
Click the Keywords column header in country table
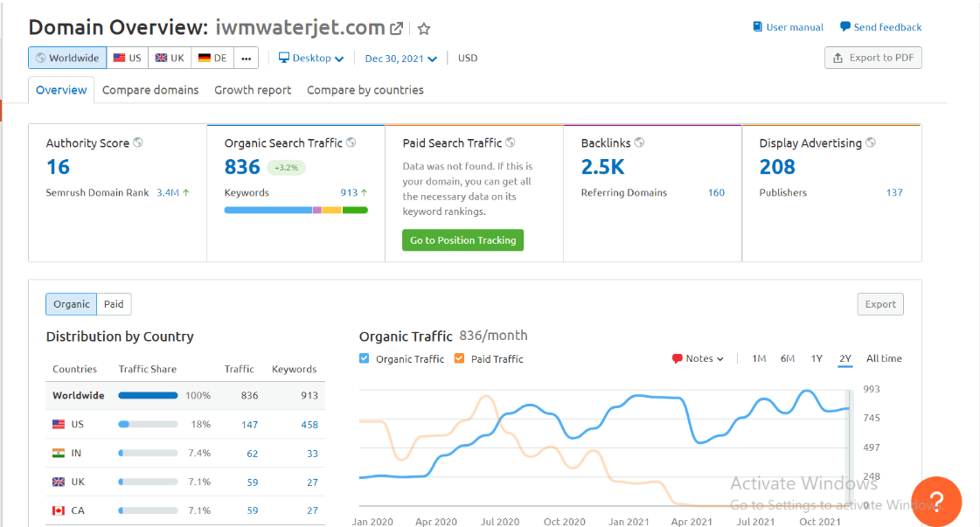pyautogui.click(x=295, y=369)
